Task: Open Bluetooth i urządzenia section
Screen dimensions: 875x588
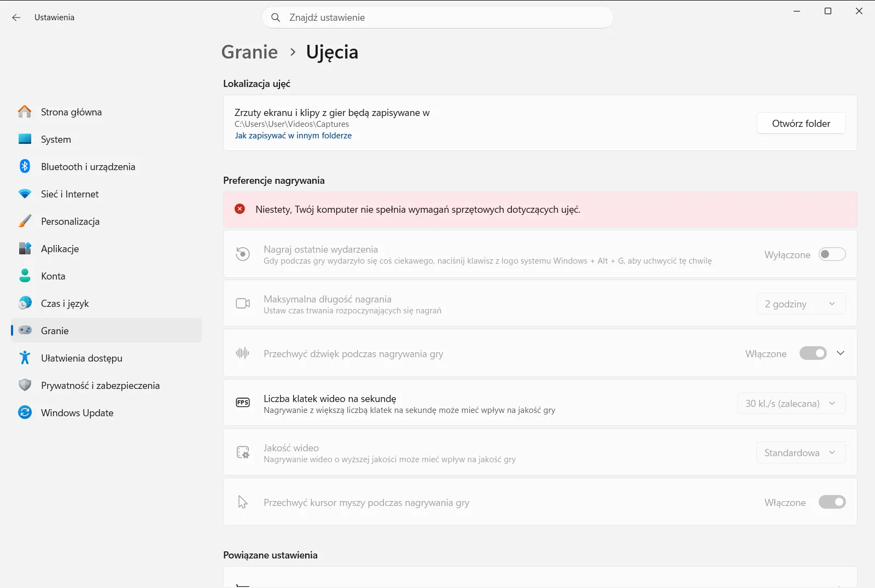Action: pos(107,166)
